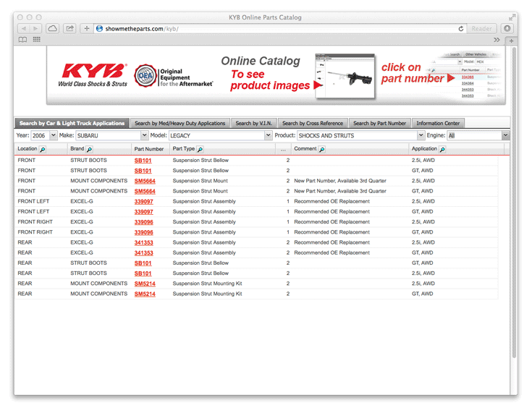Open the Search by Cross Reference tab
532x408 pixels.
coord(313,124)
